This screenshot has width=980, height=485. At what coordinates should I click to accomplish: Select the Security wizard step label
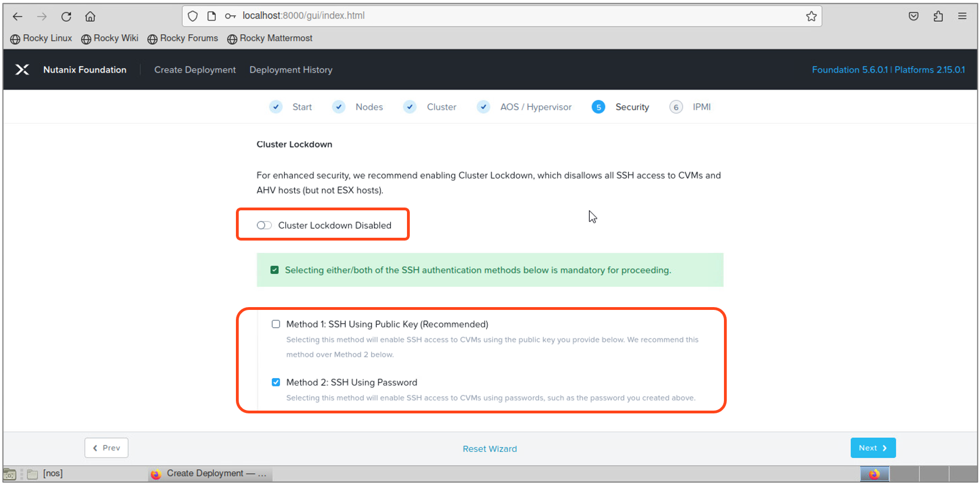point(632,107)
